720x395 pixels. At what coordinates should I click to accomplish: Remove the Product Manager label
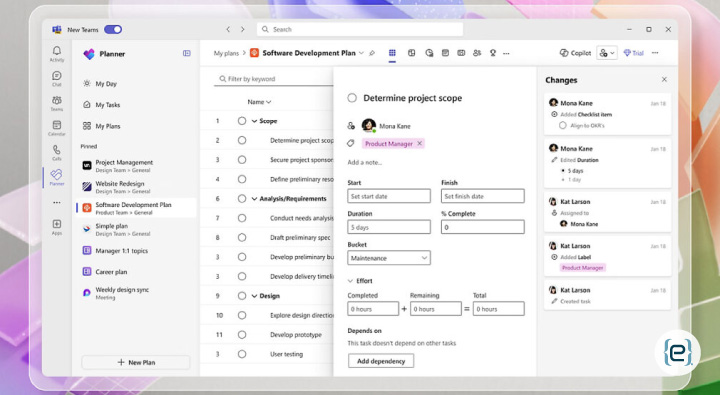[419, 143]
